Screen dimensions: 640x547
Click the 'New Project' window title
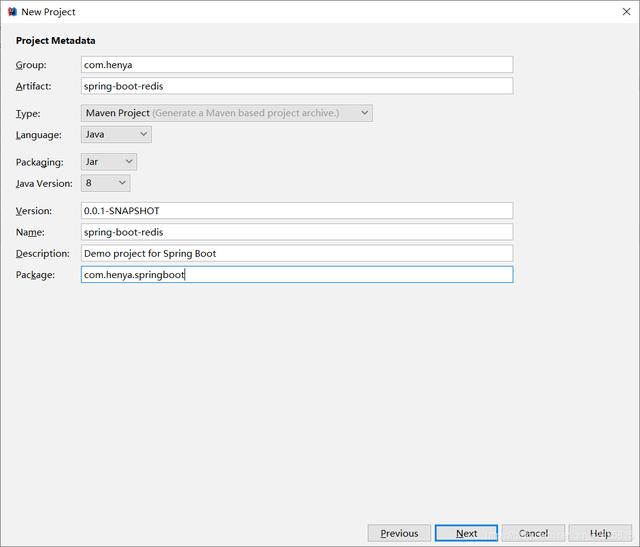48,12
